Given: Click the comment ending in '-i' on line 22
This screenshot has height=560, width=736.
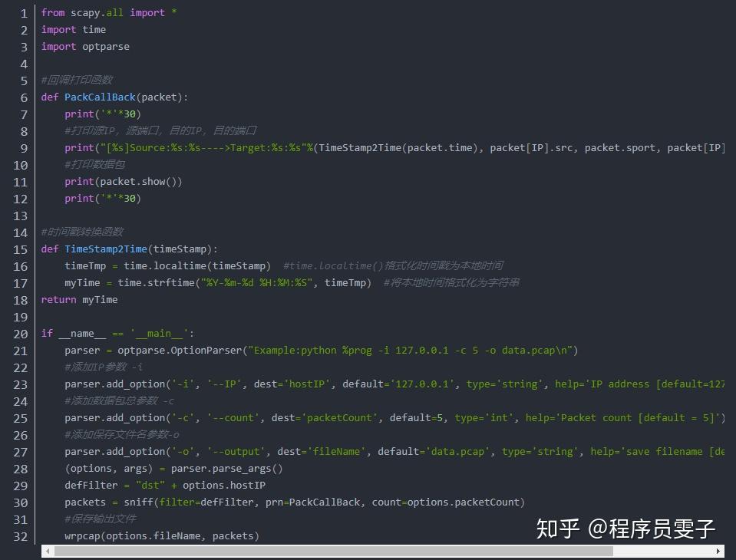Looking at the screenshot, I should tap(104, 367).
